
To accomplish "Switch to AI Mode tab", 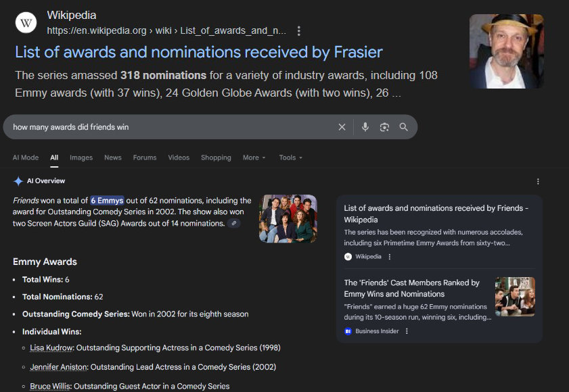I will click(26, 157).
